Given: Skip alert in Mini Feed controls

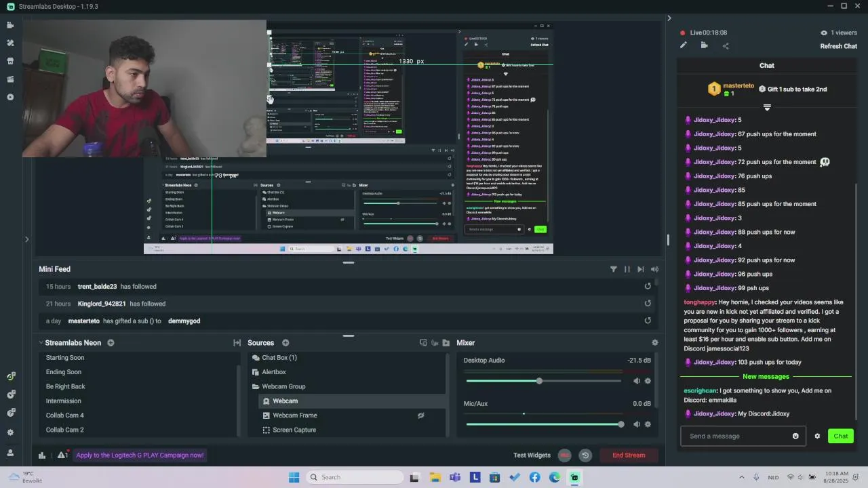Looking at the screenshot, I should coord(641,269).
